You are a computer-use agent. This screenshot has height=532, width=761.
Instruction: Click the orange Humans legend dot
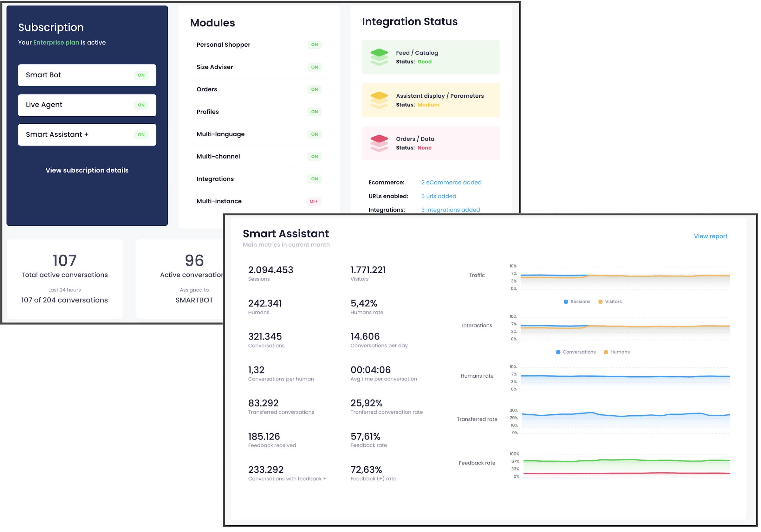(x=606, y=352)
